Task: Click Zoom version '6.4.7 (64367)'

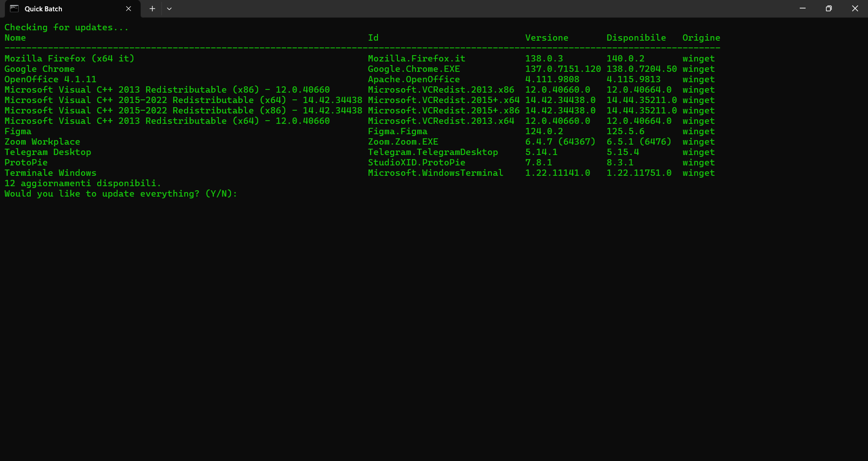Action: [x=561, y=142]
